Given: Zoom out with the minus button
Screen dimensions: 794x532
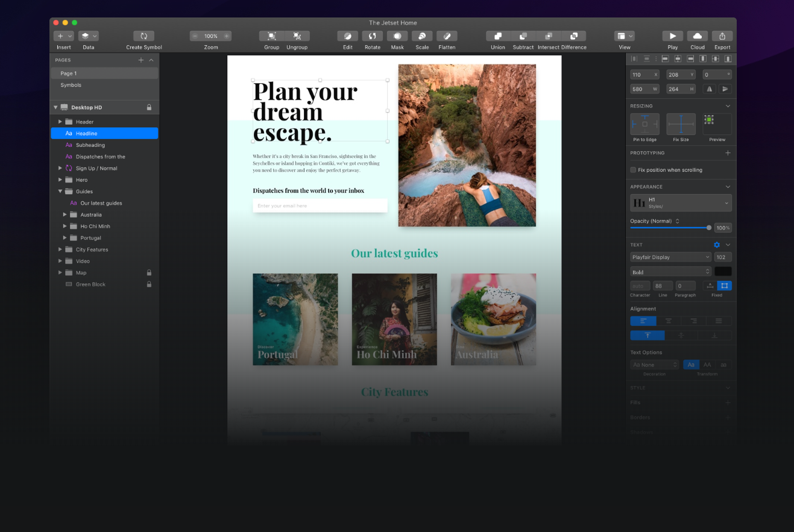Looking at the screenshot, I should [195, 36].
